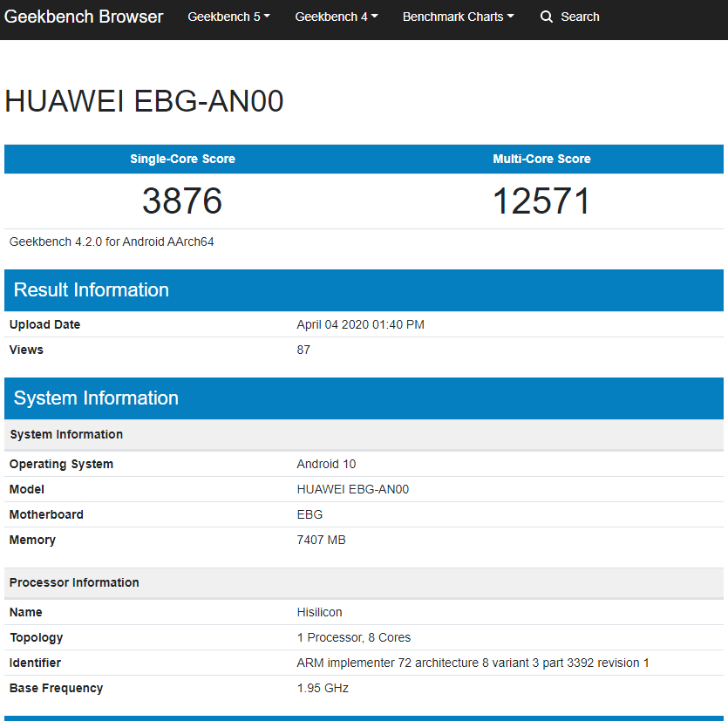Click the Geekbench 4.2.0 for Android AArch64 text
The image size is (728, 721).
point(112,241)
